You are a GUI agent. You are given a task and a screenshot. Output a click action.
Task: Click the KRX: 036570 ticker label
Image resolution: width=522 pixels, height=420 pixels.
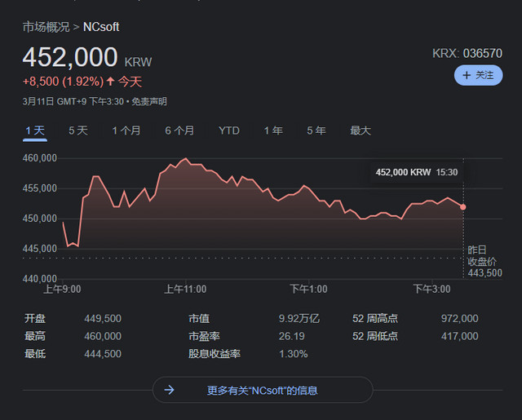[x=467, y=54]
